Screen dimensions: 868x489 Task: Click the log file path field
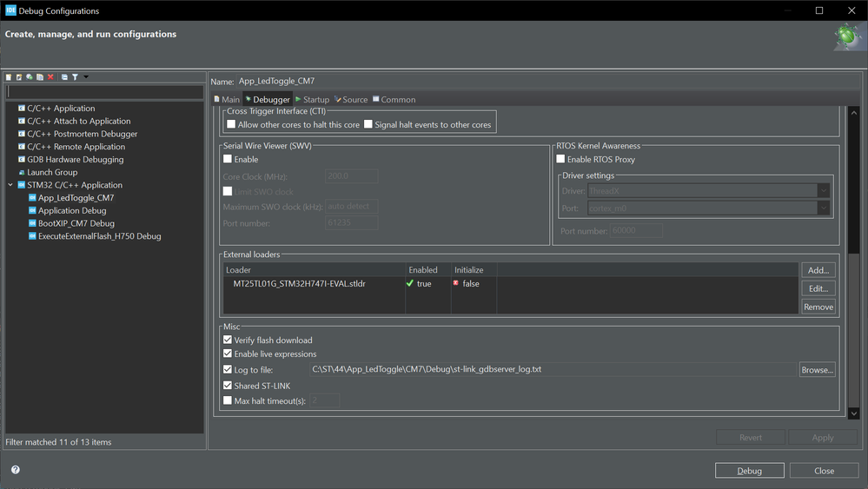point(553,369)
